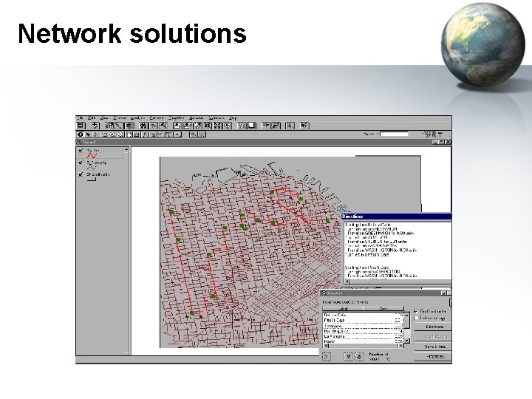The width and height of the screenshot is (532, 399).
Task: Click Select Features Using Graphic icon
Action: tap(241, 126)
